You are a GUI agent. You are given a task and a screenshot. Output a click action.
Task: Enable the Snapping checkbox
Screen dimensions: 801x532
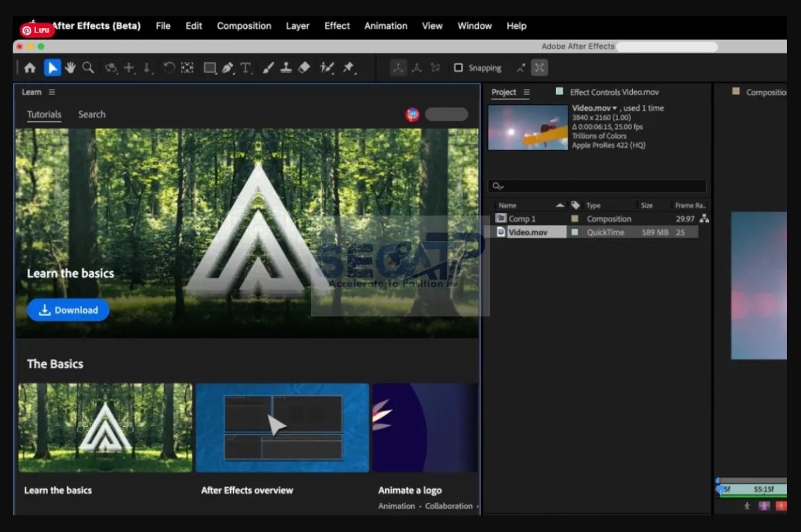[458, 67]
